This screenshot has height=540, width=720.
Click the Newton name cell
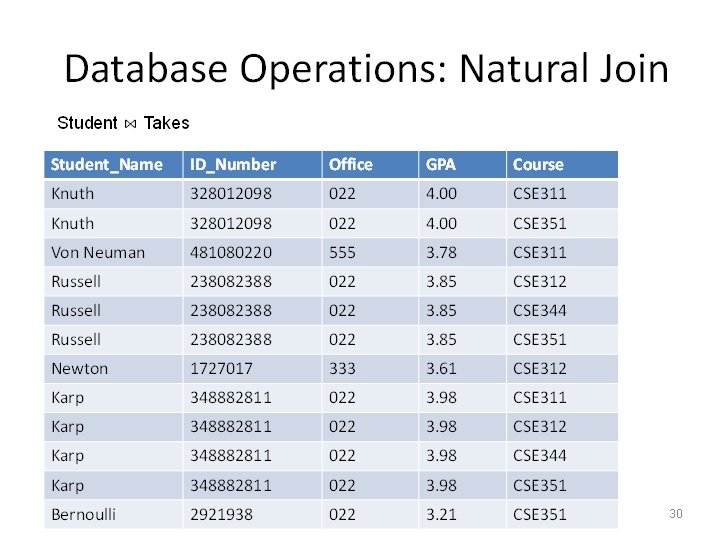click(x=113, y=369)
